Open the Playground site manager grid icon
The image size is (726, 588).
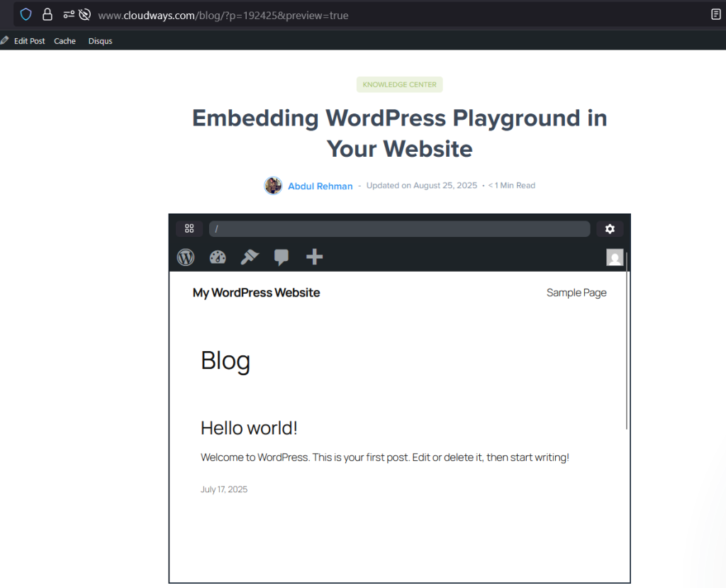tap(189, 228)
